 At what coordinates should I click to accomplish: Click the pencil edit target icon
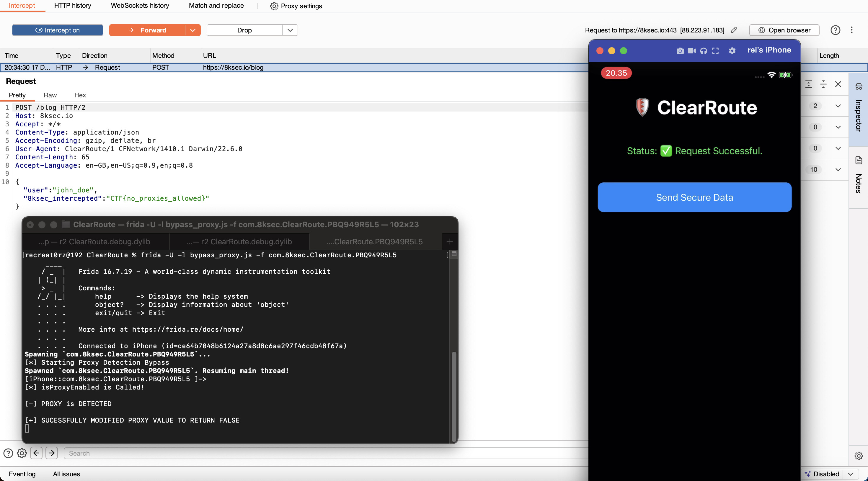click(734, 30)
